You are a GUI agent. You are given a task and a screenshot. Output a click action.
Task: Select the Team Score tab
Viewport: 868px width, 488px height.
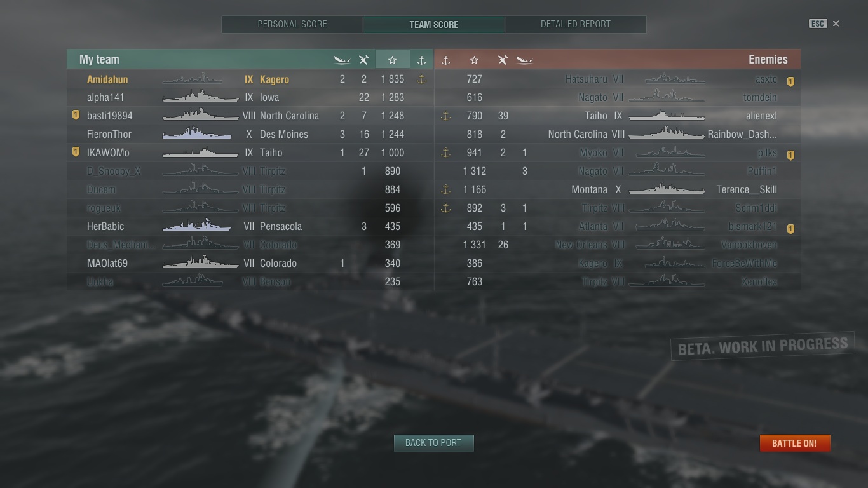click(434, 24)
